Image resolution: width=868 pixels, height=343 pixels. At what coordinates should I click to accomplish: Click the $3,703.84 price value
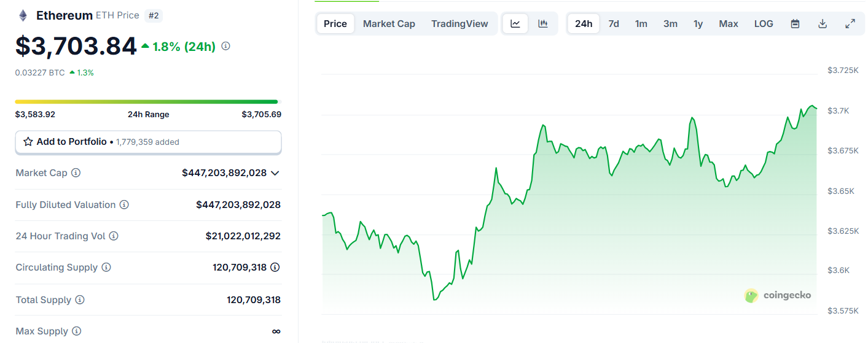[x=76, y=47]
